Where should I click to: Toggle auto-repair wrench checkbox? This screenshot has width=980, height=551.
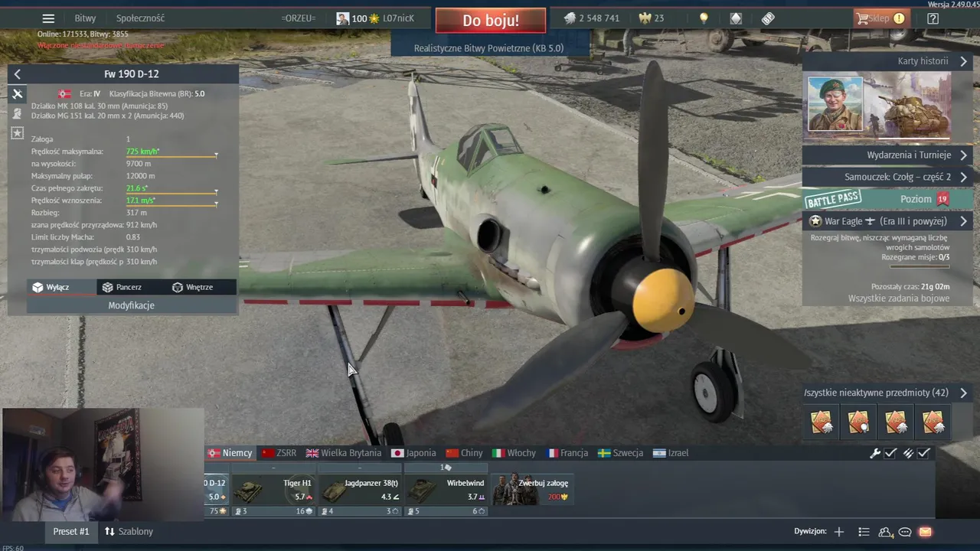tap(890, 453)
